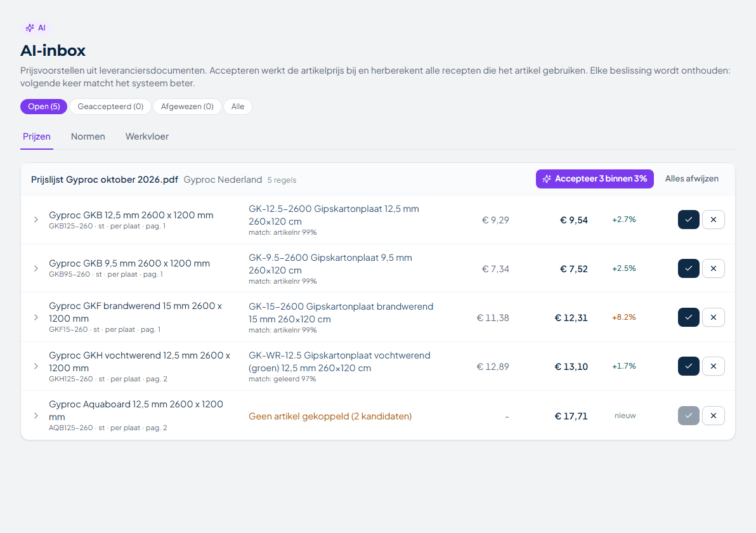
Task: Accept the GKF brandwerend 15 mm proposal
Action: (x=689, y=317)
